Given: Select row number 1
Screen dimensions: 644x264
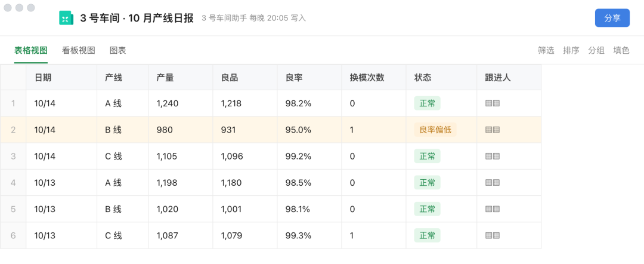Looking at the screenshot, I should pos(13,103).
